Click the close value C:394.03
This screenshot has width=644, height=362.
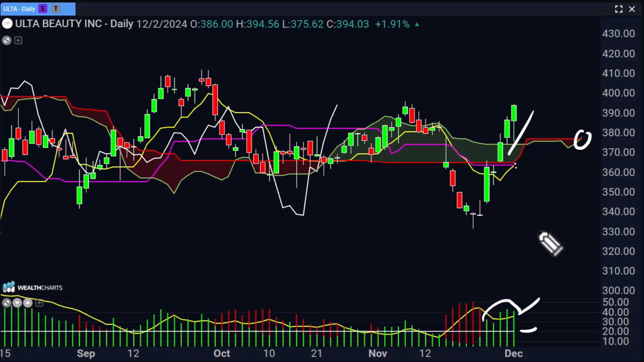coord(347,24)
